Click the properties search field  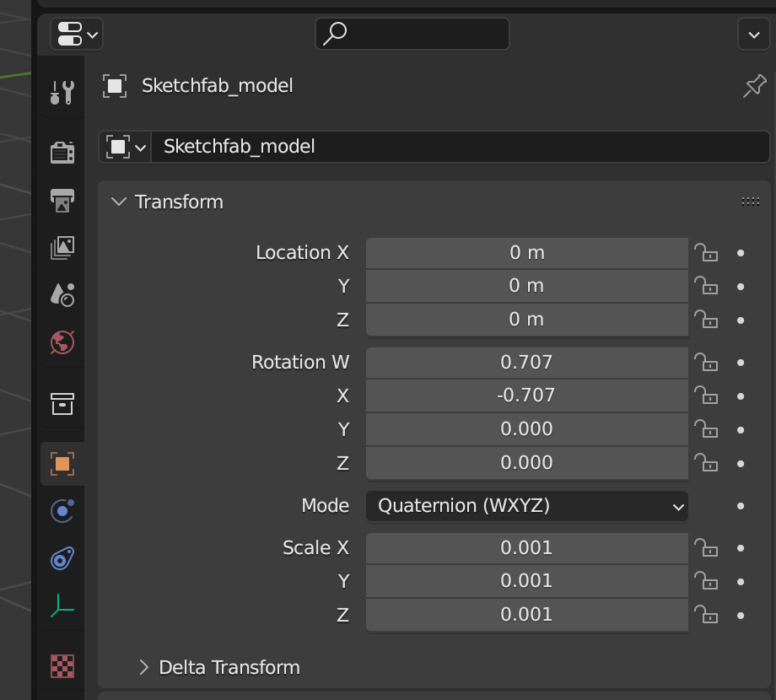click(x=412, y=34)
